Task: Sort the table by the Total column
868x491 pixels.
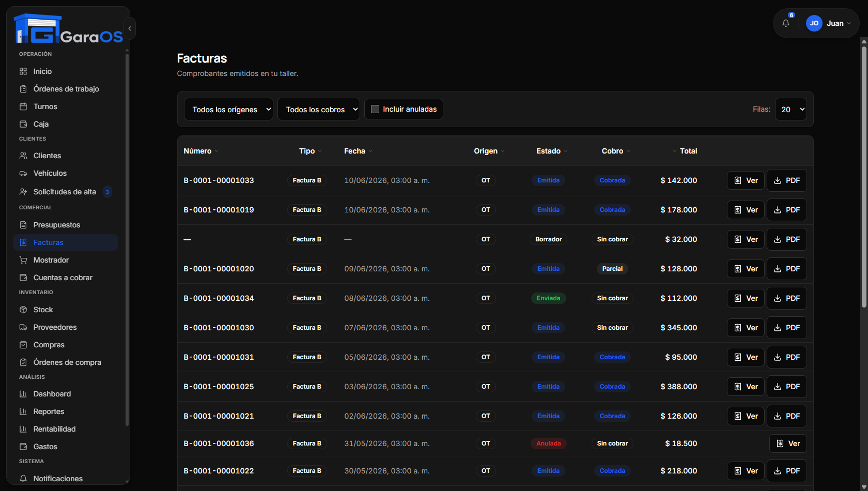Action: pyautogui.click(x=685, y=151)
